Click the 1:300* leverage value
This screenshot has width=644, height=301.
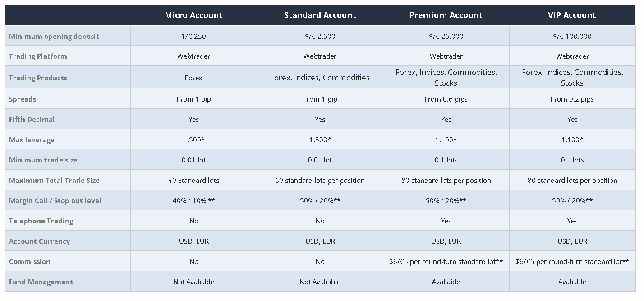click(x=320, y=139)
